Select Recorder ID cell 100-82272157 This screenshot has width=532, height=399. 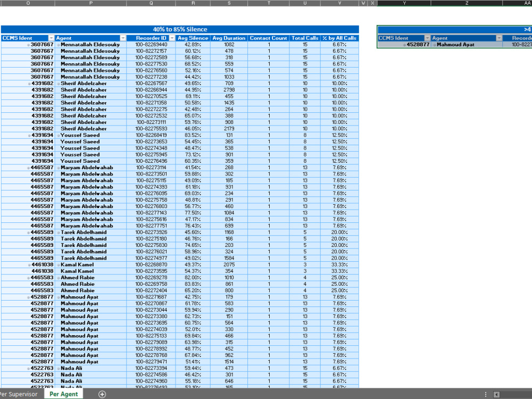pos(151,51)
